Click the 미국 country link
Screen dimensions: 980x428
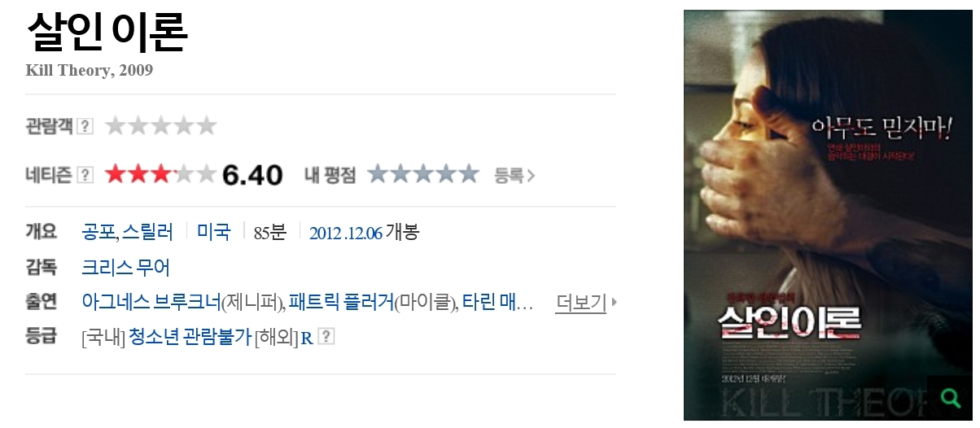point(214,232)
